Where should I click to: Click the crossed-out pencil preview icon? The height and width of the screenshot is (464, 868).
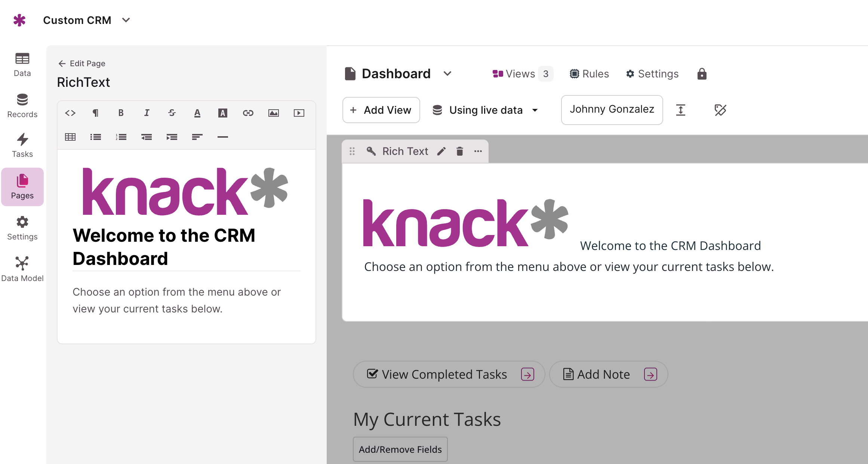coord(720,110)
